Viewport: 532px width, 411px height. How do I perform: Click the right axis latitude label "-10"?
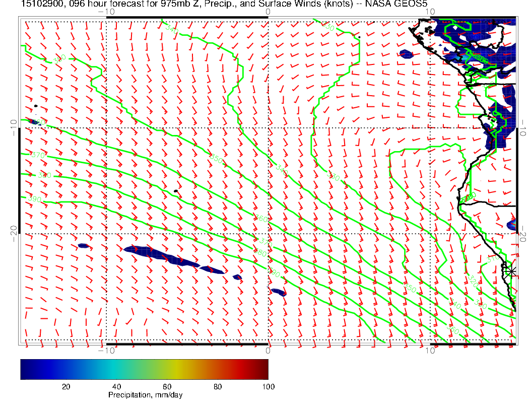click(523, 128)
